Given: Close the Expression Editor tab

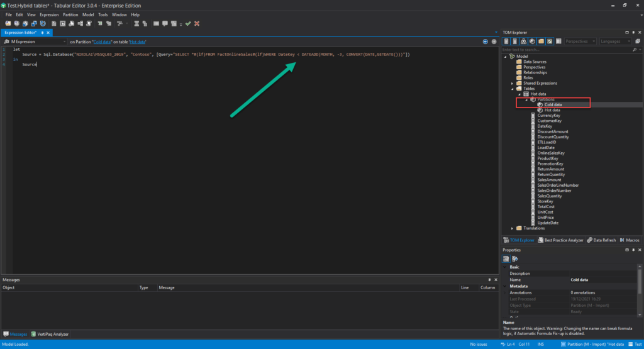Looking at the screenshot, I should (x=48, y=33).
